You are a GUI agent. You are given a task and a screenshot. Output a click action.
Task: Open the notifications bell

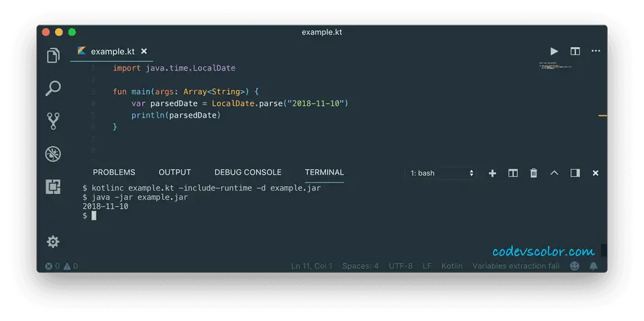594,266
